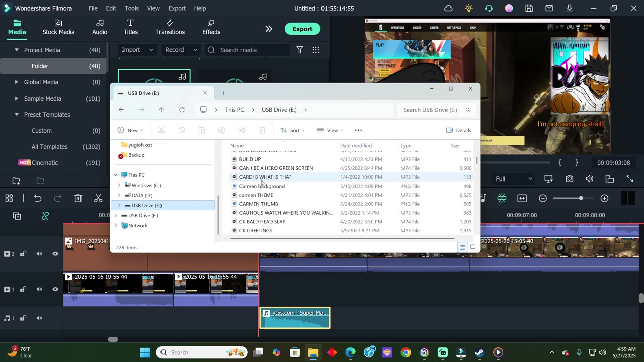Open the New dropdown in File Explorer
The height and width of the screenshot is (362, 644).
[x=130, y=130]
